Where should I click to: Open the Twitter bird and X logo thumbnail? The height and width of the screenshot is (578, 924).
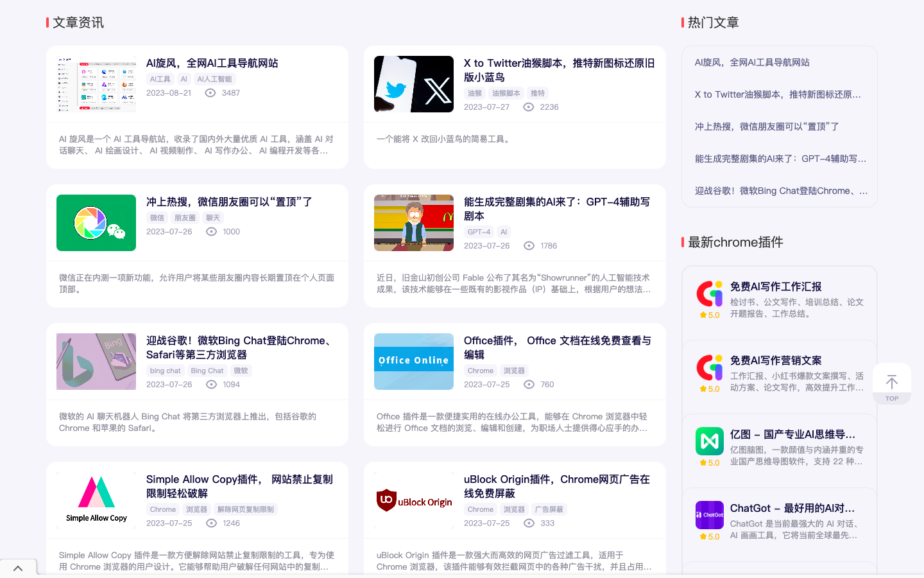(414, 84)
